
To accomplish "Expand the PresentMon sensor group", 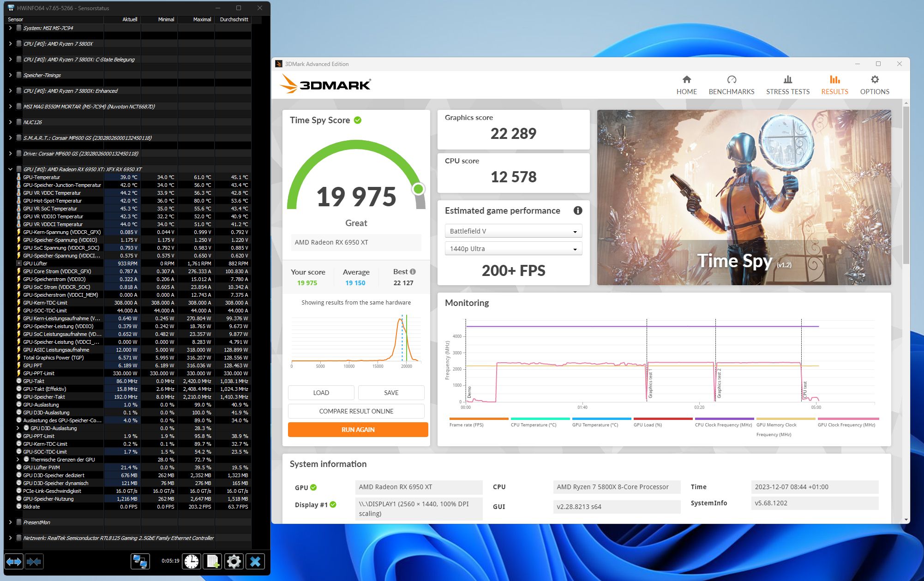I will (10, 522).
